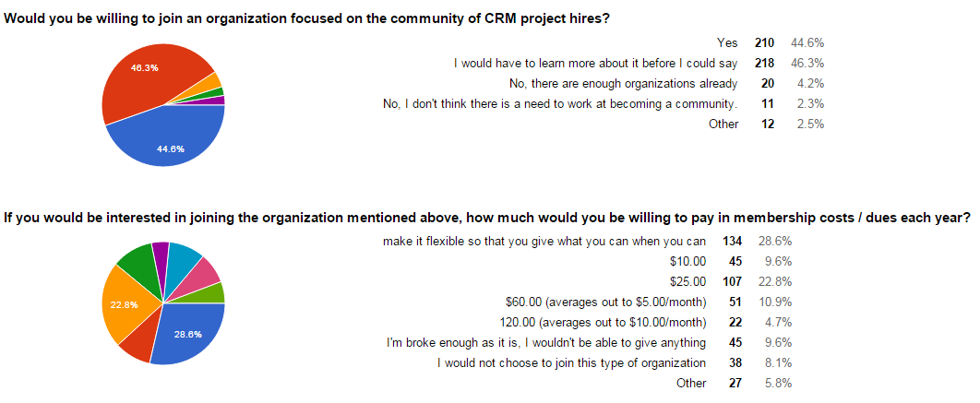Click '$60.00 (averages out to $5.00/month)' label

[605, 302]
